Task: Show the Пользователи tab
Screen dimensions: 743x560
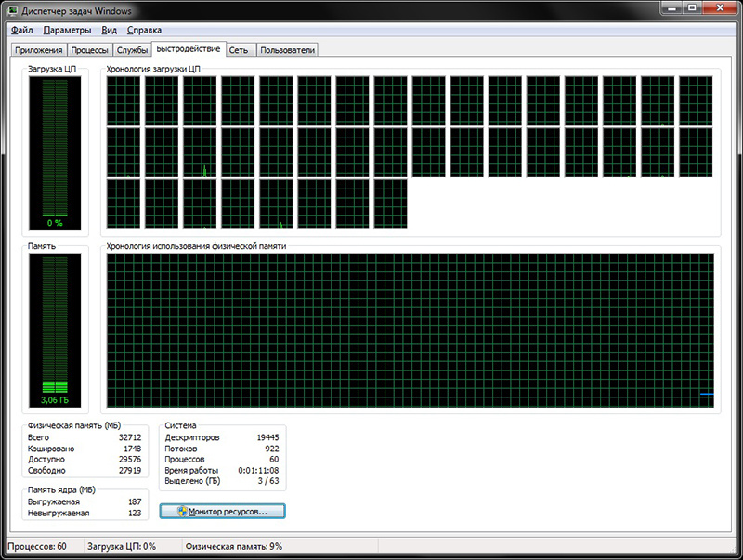Action: (288, 50)
